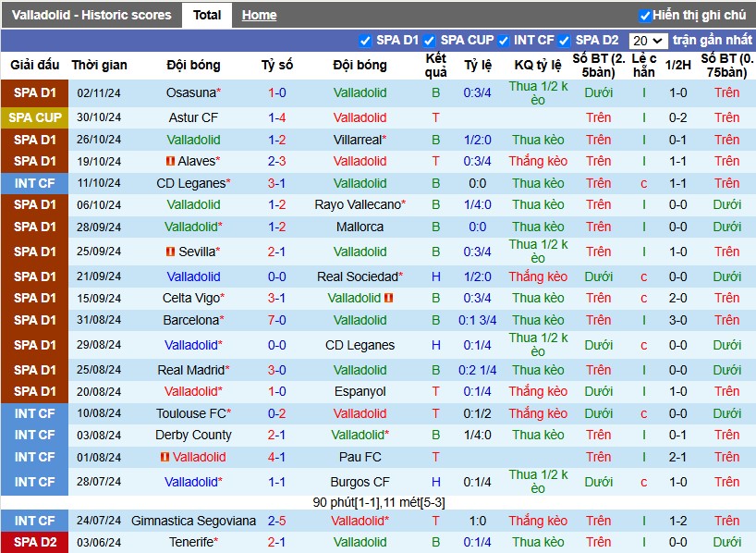Viewport: 756px width, 553px height.
Task: Click the date 03/06/24
Action: tap(99, 542)
